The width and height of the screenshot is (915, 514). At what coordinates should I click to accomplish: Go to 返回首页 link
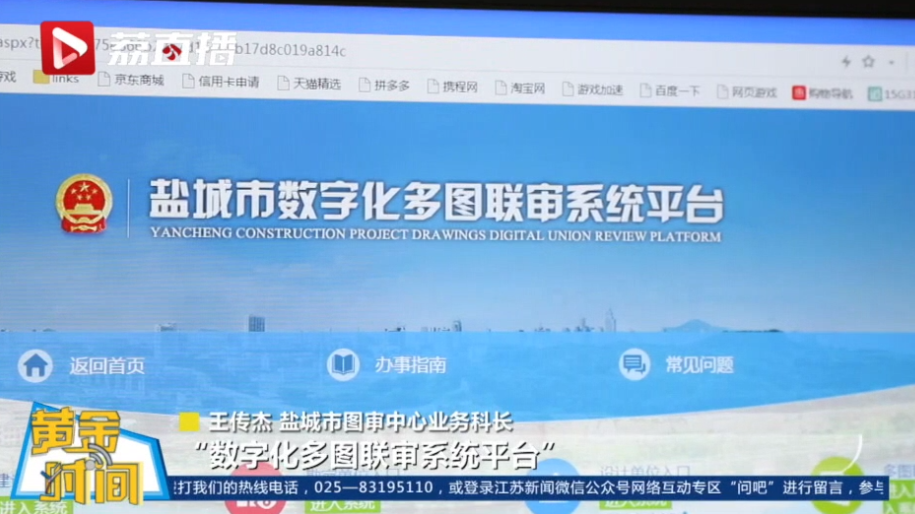[107, 366]
